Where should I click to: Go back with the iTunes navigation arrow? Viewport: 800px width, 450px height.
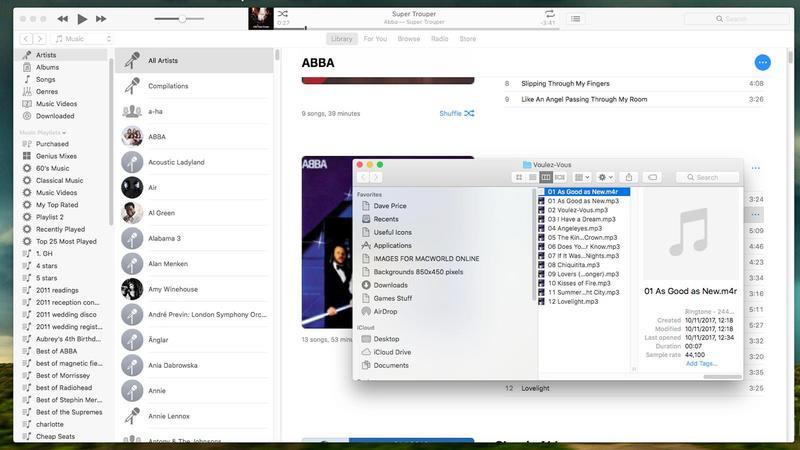[x=26, y=39]
